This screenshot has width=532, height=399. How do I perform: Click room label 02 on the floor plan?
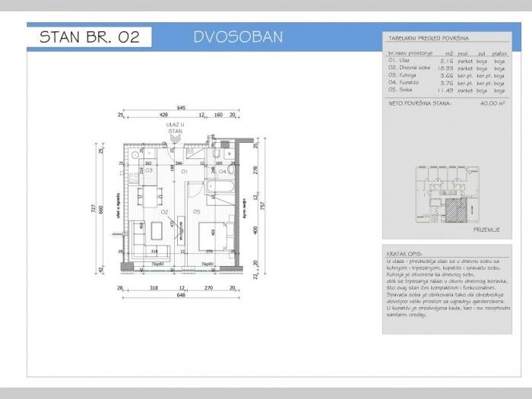(164, 212)
